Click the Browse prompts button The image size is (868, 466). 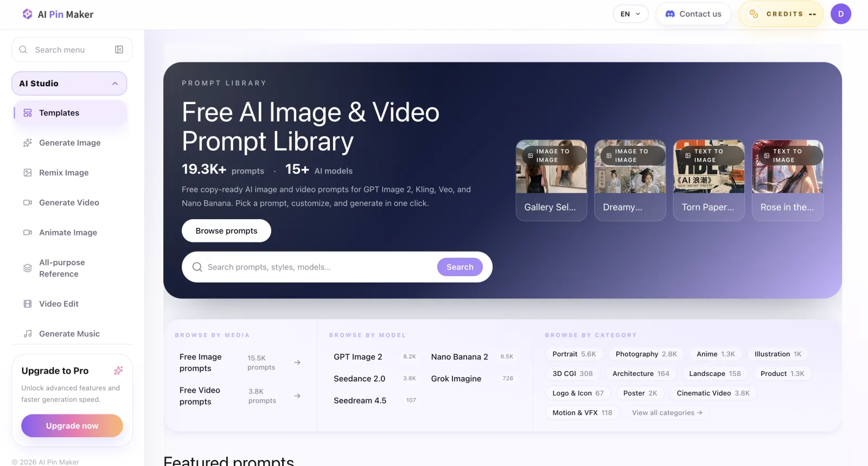(226, 231)
